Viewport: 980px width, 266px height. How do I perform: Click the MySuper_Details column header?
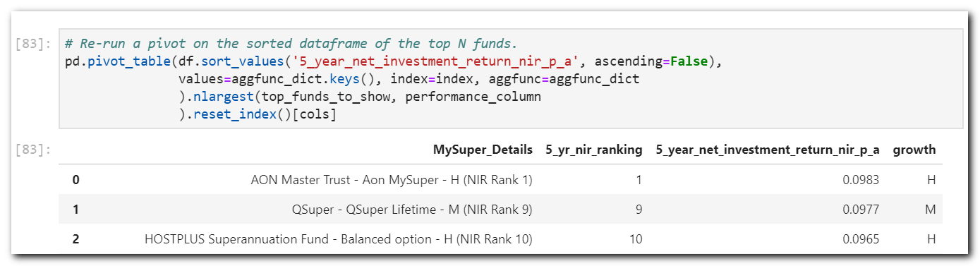(x=483, y=150)
